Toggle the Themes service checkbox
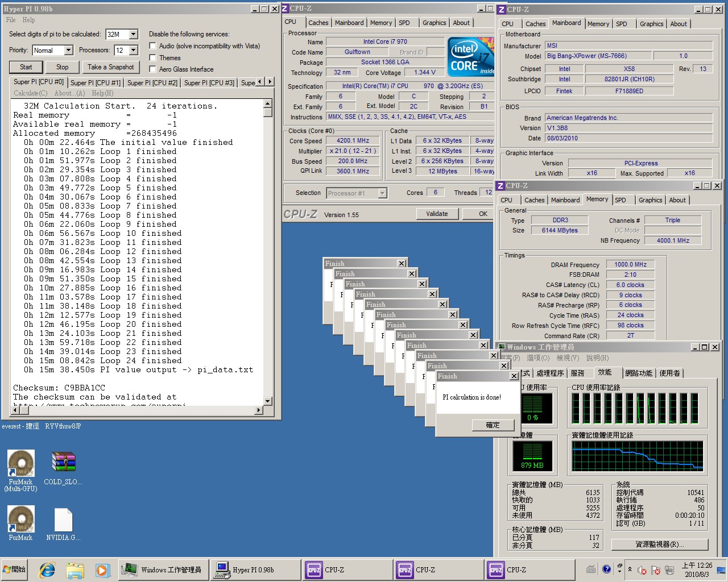This screenshot has height=582, width=728. click(x=152, y=57)
